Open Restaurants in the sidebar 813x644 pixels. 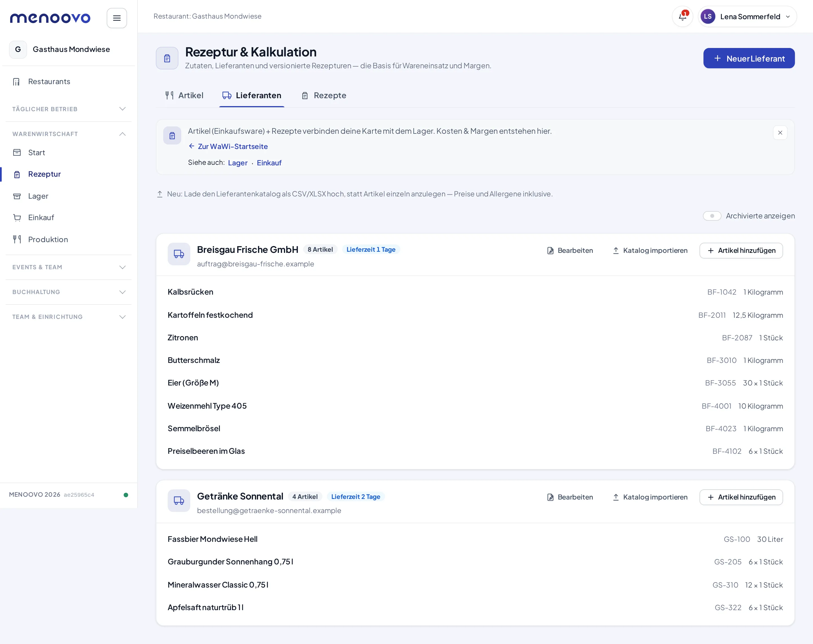tap(69, 82)
